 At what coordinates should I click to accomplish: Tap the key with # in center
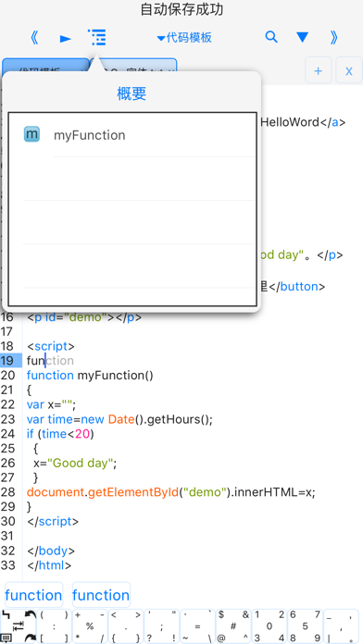point(233,626)
